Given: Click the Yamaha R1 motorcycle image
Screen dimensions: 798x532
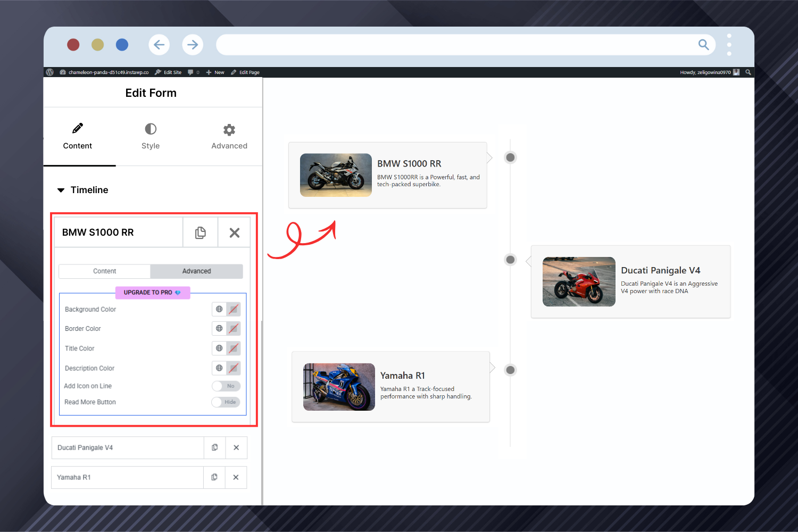Looking at the screenshot, I should coord(339,387).
